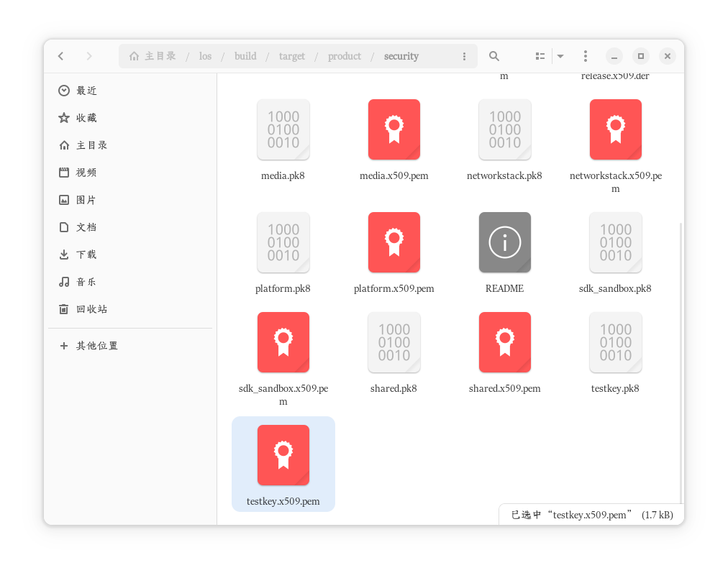Click the shared.pk8 file name label
This screenshot has height=573, width=728.
(393, 389)
